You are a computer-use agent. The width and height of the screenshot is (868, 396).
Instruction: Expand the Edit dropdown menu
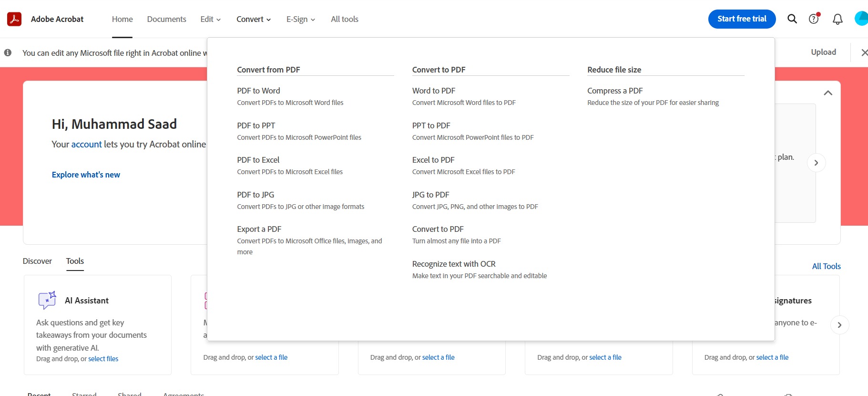coord(211,19)
